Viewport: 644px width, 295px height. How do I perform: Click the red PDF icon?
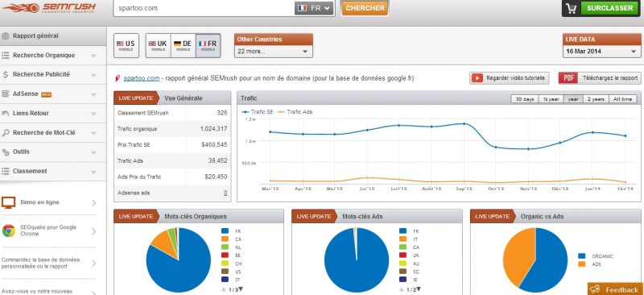point(568,78)
